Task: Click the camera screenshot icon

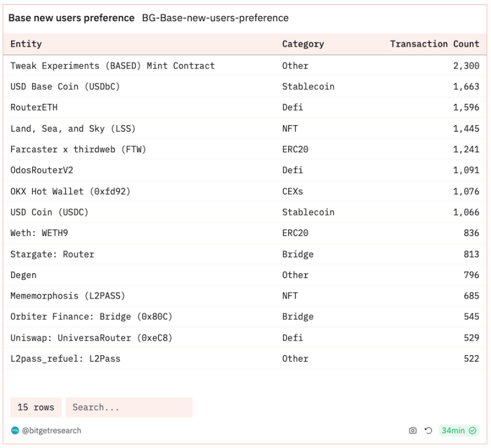Action: pos(413,430)
